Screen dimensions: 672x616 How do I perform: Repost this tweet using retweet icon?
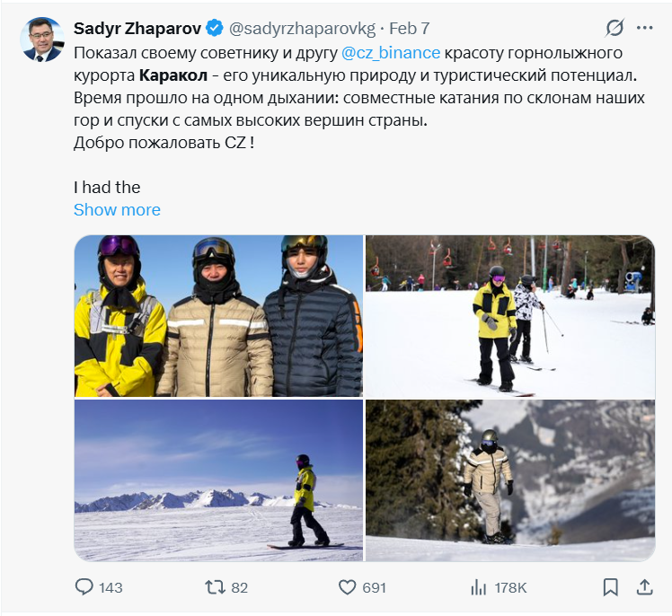pos(216,587)
